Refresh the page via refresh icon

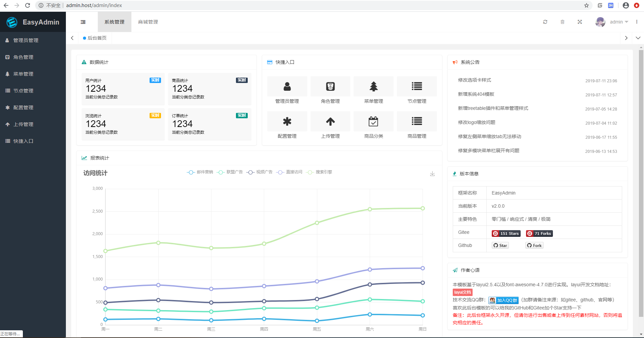pyautogui.click(x=545, y=22)
